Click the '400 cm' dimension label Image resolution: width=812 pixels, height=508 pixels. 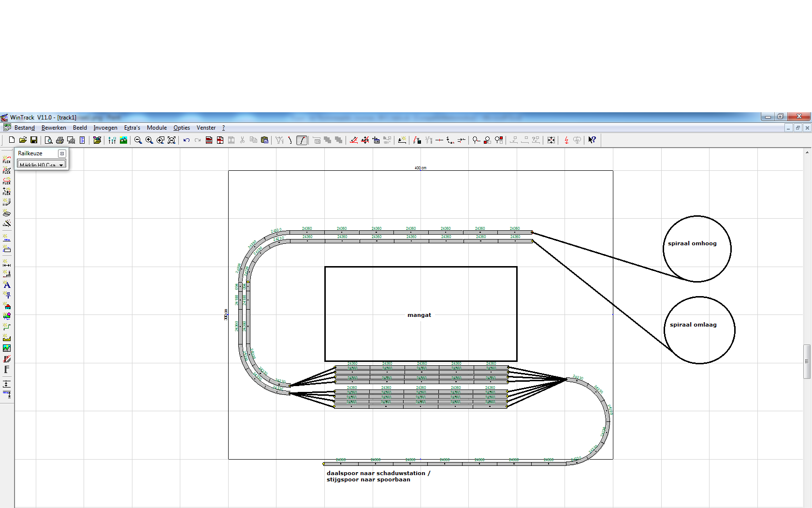pyautogui.click(x=420, y=168)
